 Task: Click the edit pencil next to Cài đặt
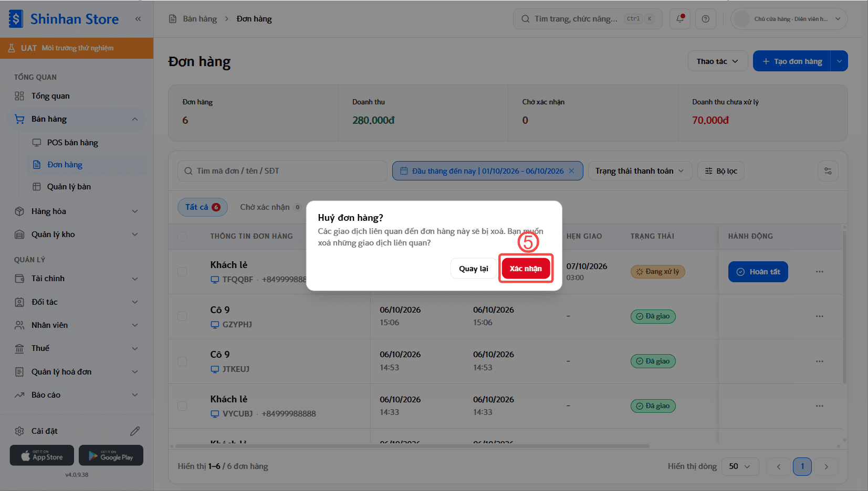135,431
